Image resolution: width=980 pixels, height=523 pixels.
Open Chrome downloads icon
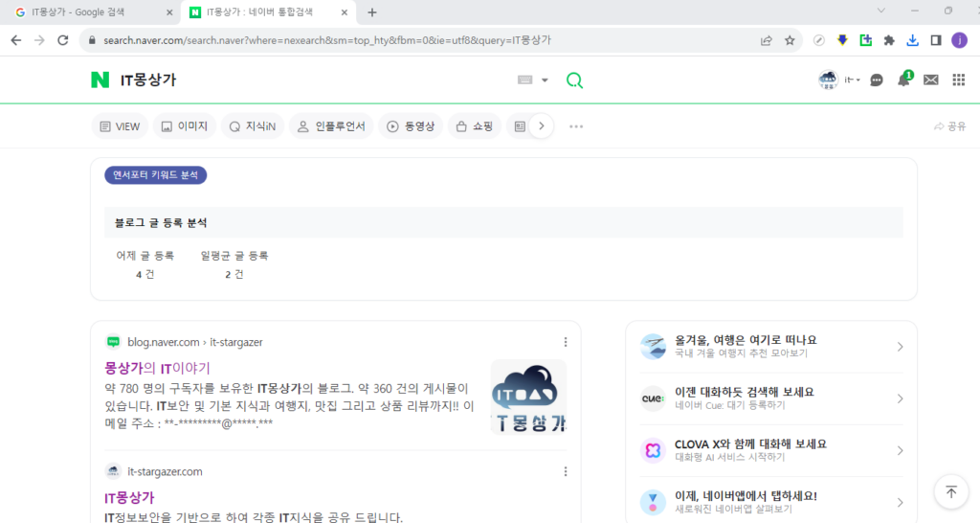912,40
